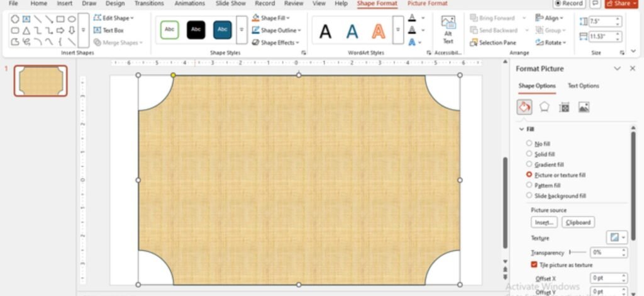Open Shape Effects dropdown
Viewport: 644px width, 296px height.
pyautogui.click(x=275, y=42)
